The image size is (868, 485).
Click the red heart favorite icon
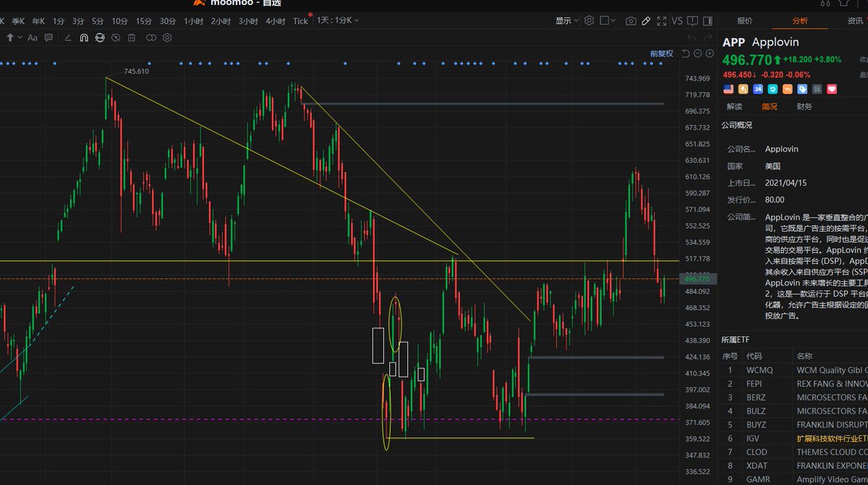point(832,89)
